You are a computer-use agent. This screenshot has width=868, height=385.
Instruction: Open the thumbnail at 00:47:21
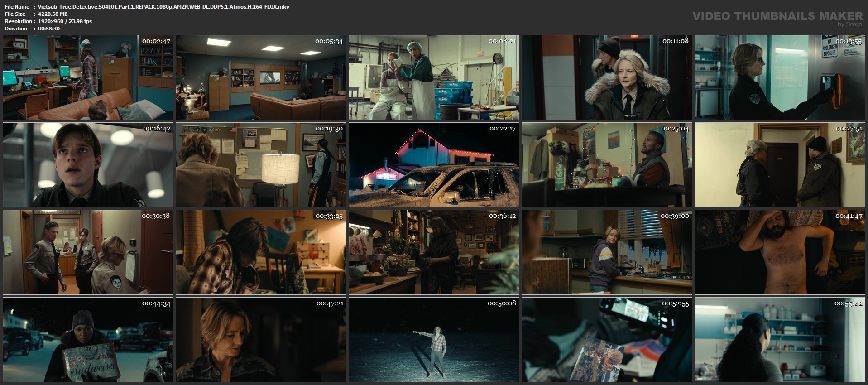pos(261,340)
